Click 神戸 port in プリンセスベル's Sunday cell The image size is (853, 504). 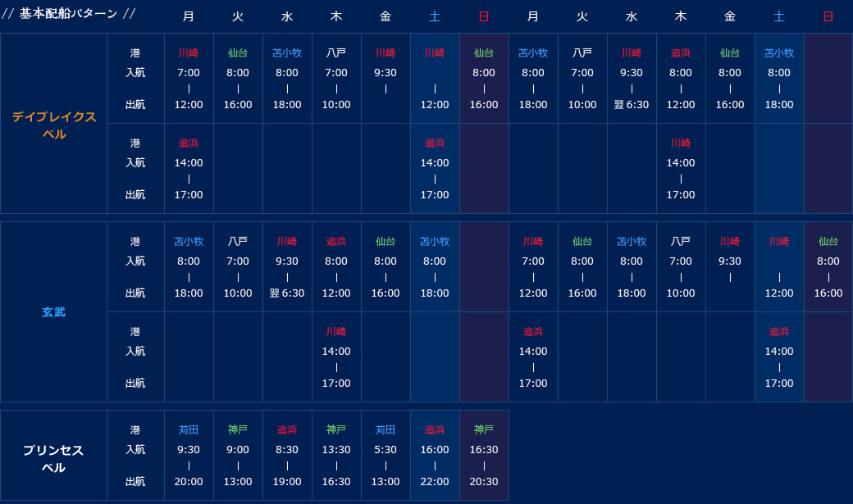tap(484, 430)
